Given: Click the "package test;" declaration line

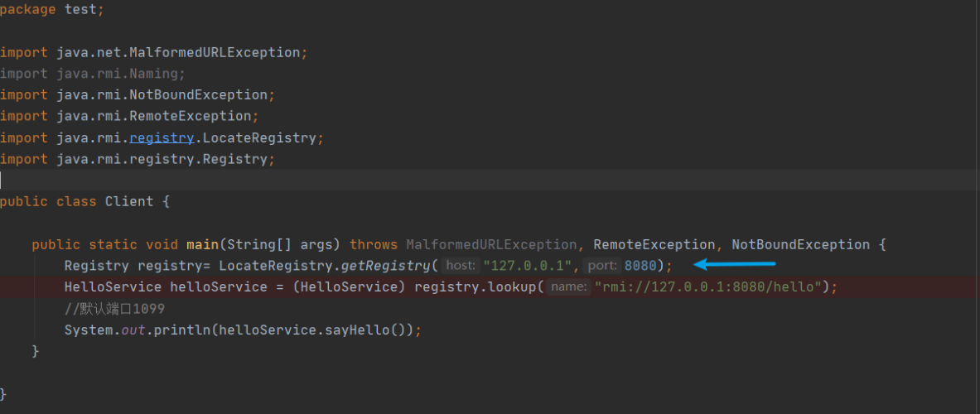Looking at the screenshot, I should click(x=52, y=10).
